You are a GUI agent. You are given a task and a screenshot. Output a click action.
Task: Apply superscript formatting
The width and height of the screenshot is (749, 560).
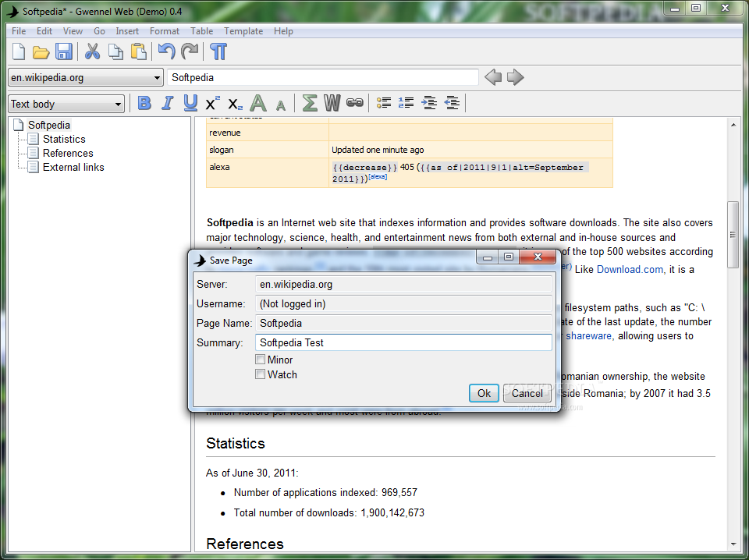click(x=212, y=103)
